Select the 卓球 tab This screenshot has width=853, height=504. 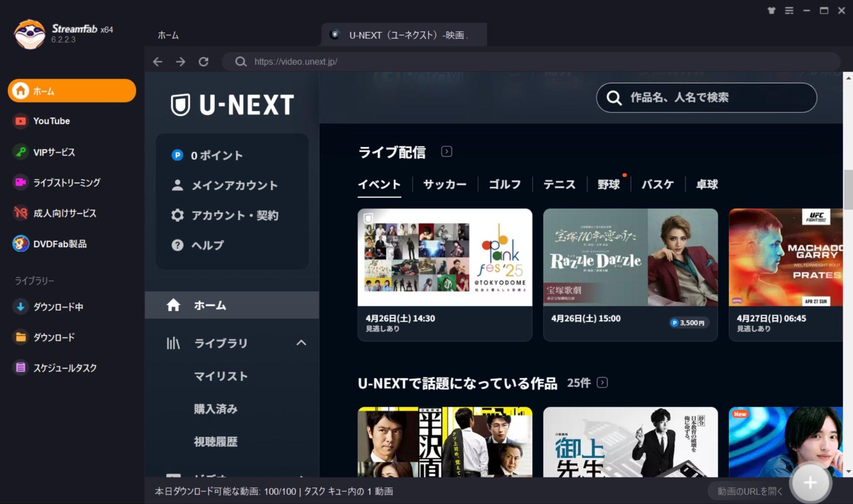[x=707, y=184]
